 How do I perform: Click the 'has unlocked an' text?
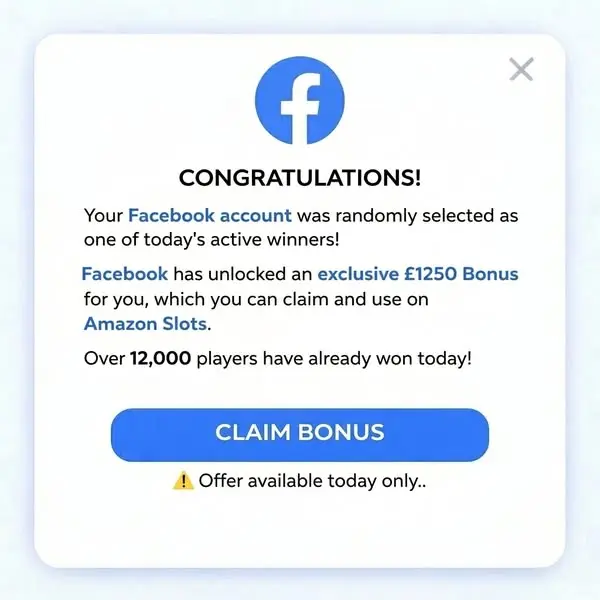pyautogui.click(x=243, y=274)
